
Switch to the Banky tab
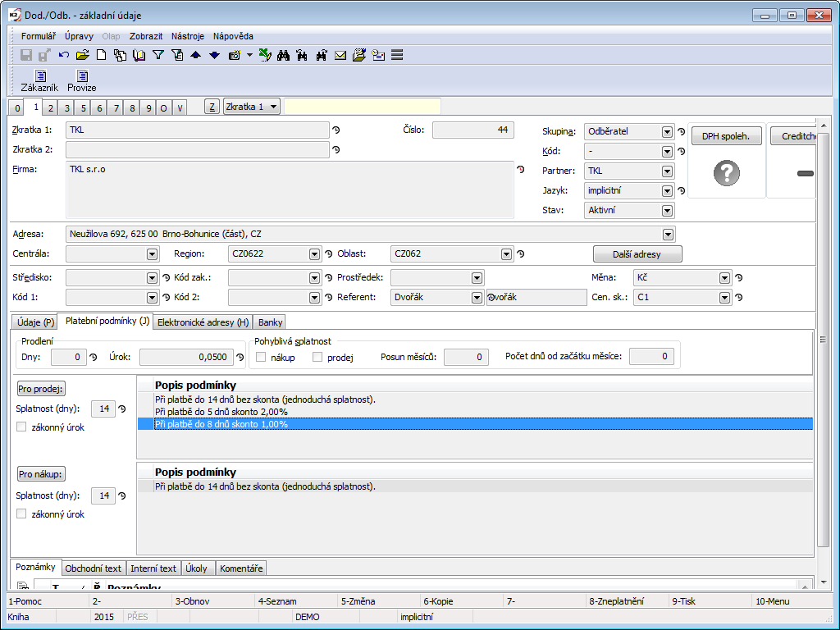tap(270, 322)
